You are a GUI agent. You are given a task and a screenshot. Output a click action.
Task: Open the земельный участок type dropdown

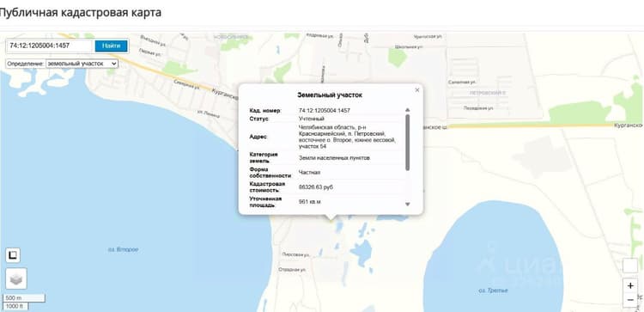pyautogui.click(x=82, y=64)
